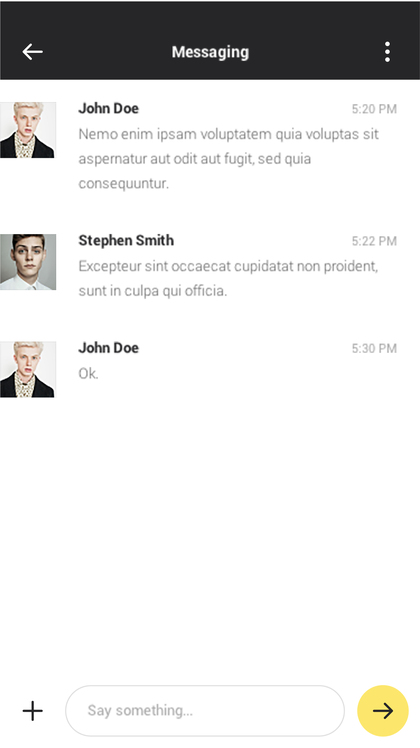Viewport: 420px width, 748px height.
Task: Click the 5:22 PM timestamp
Action: (x=374, y=241)
